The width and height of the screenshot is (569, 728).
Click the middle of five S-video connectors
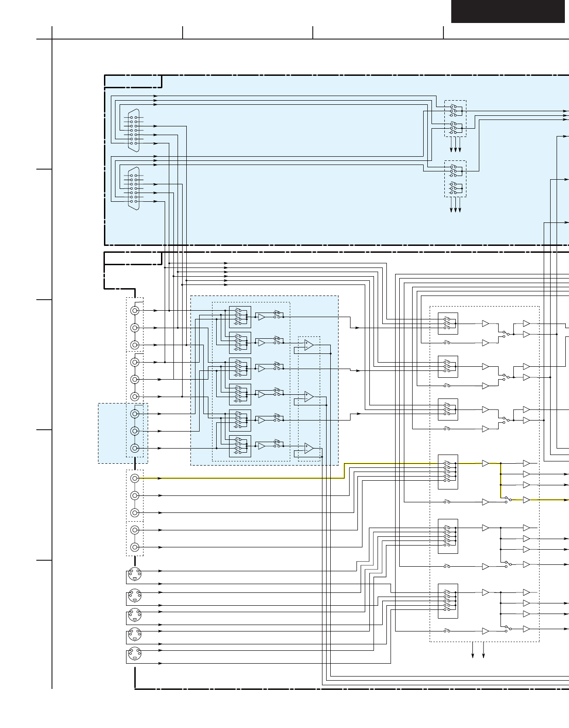point(134,614)
